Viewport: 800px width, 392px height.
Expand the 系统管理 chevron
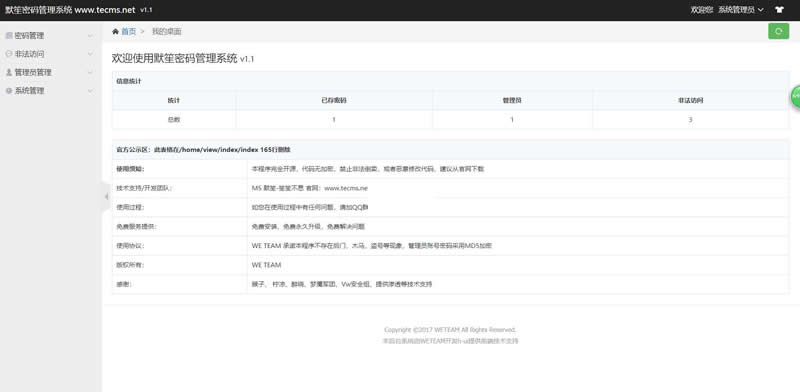pyautogui.click(x=90, y=91)
